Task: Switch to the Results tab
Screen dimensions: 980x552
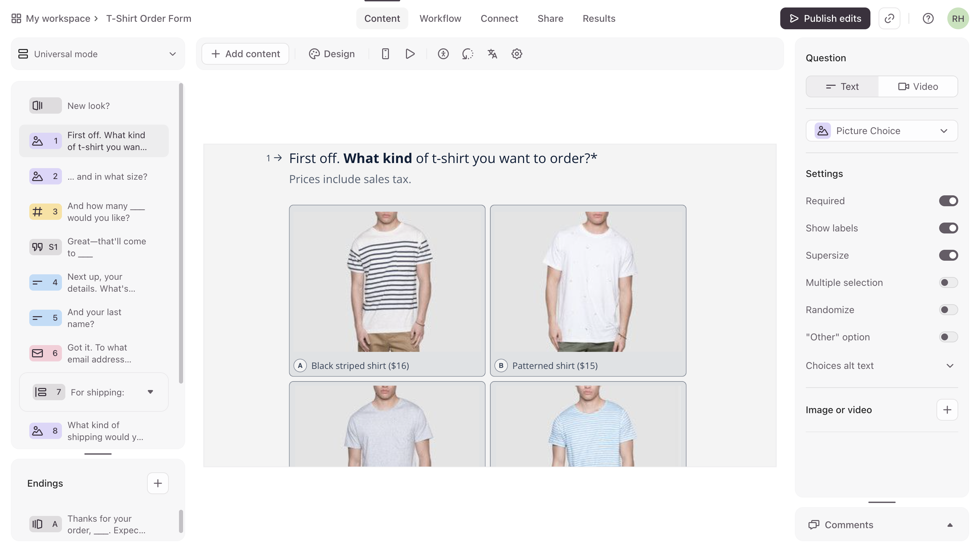Action: 599,18
